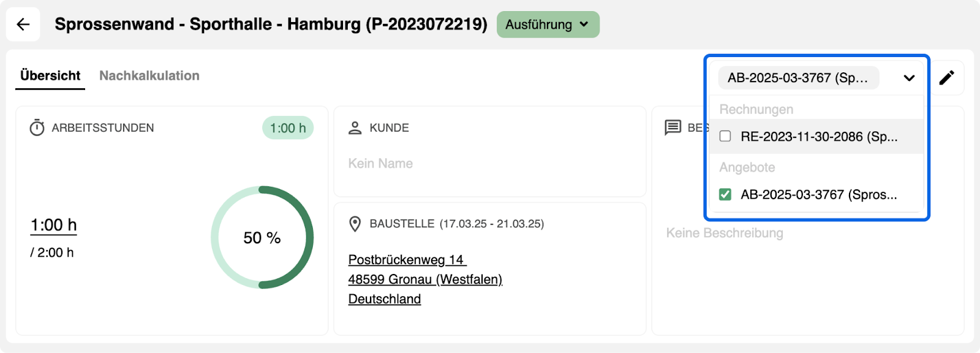
Task: Click the chevron in the Ausführung status badge
Action: (x=584, y=25)
